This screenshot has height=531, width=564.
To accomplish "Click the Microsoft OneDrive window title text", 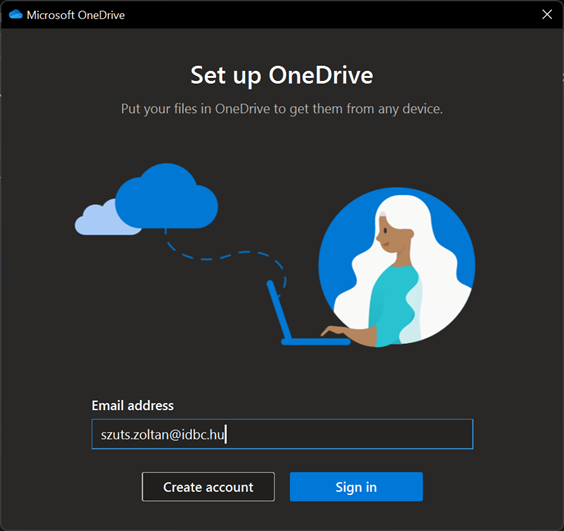I will pyautogui.click(x=76, y=15).
